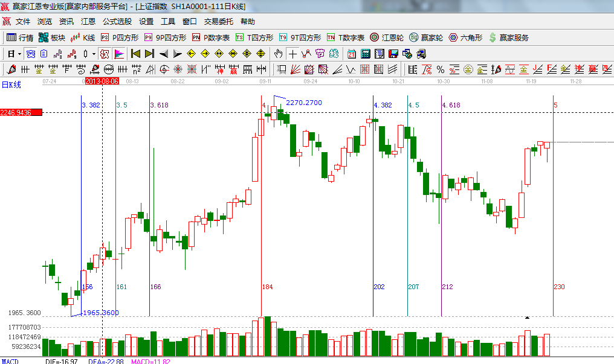This screenshot has width=614, height=364.
Task: Toggle the 权 price adjustment button
Action: (105, 54)
